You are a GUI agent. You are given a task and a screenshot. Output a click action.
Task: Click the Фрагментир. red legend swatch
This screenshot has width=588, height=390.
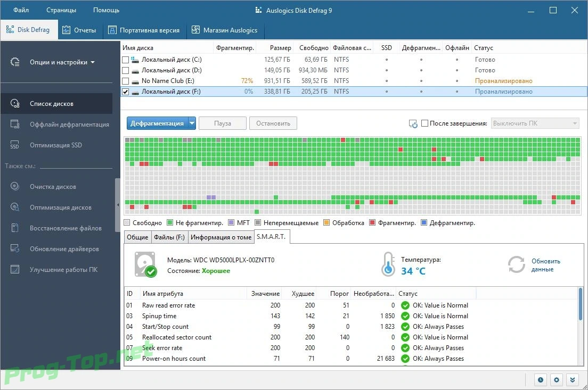(x=372, y=223)
